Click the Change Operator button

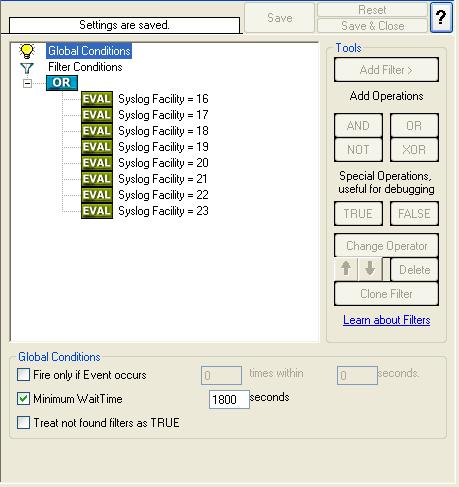point(386,246)
